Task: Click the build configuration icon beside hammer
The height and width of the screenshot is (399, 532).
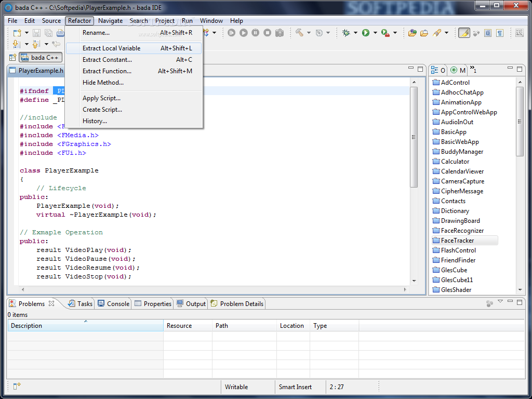Action: (319, 33)
